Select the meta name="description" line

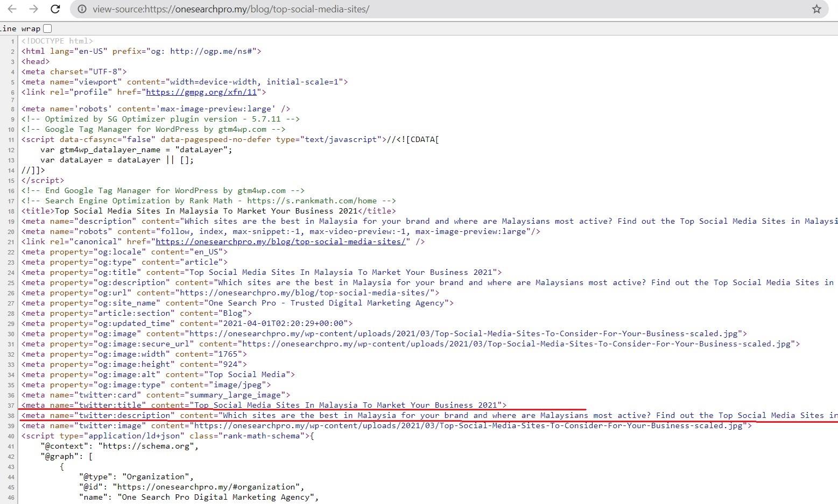pyautogui.click(x=429, y=221)
